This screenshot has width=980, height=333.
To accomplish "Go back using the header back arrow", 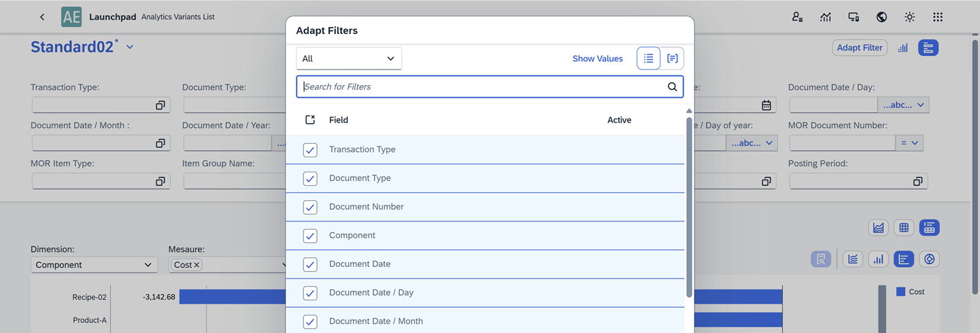I will (42, 17).
